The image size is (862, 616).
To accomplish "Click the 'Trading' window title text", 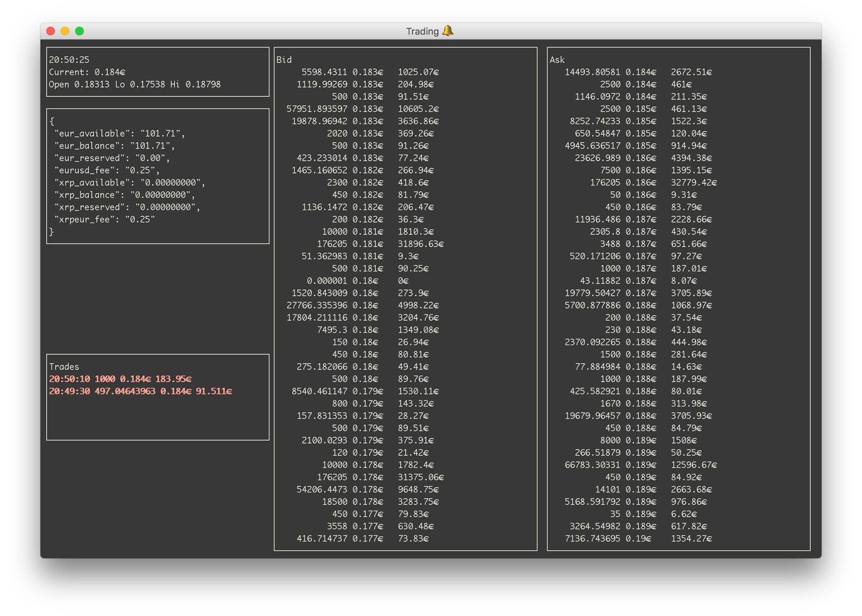I will tap(422, 32).
